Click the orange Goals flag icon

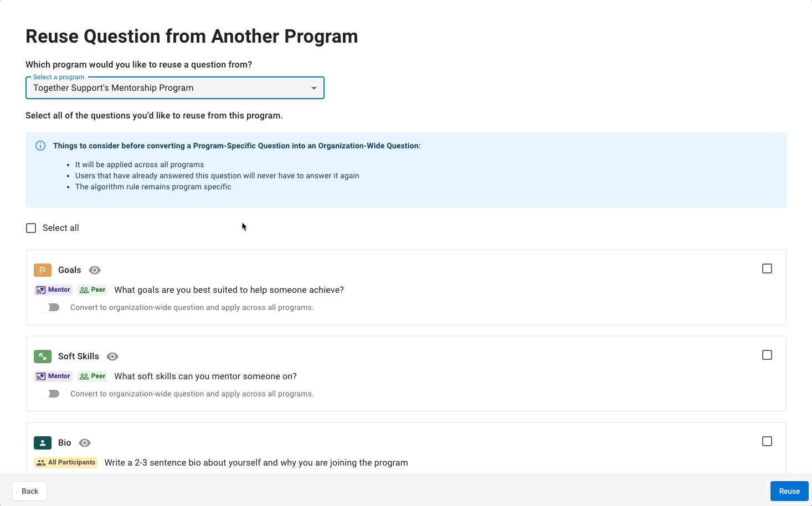point(43,270)
